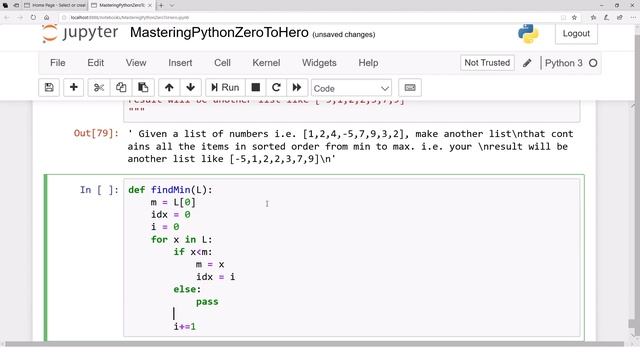Open the Widgets menu

coord(319,63)
